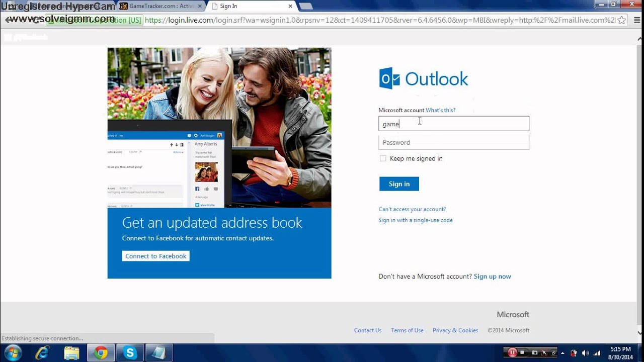
Task: Click the HyperCam restore window icon
Action: tap(553, 352)
